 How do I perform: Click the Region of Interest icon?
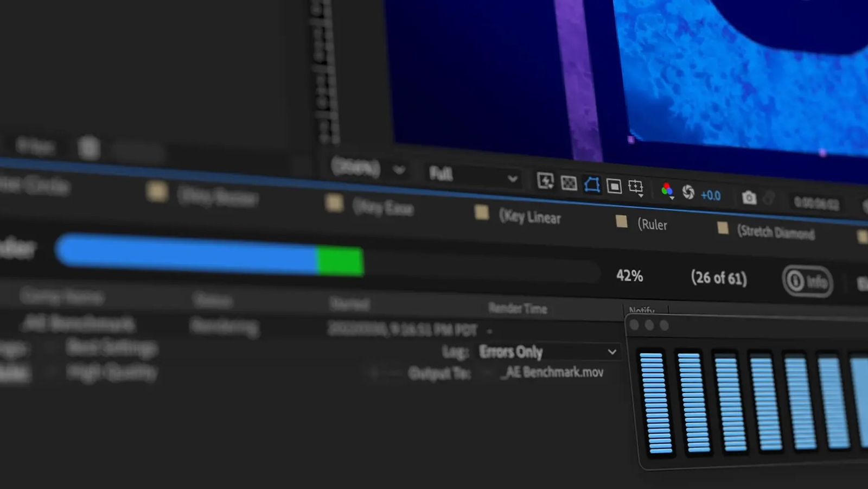click(614, 187)
